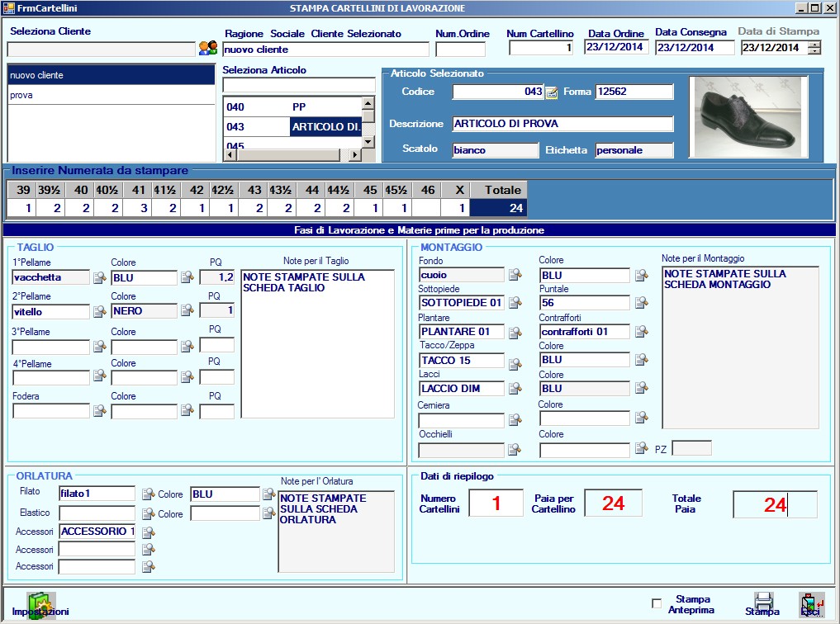Click lookup icon beside Fondo cuoio
The image size is (840, 624).
(x=515, y=275)
